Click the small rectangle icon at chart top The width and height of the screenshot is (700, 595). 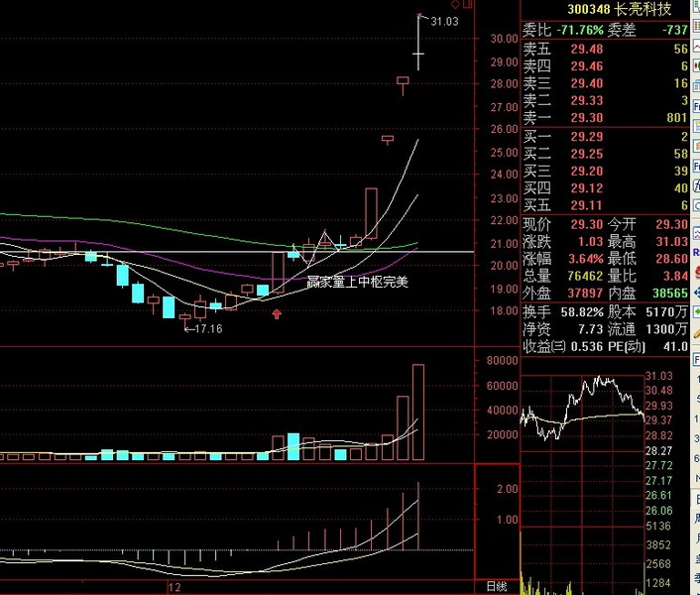tap(467, 6)
